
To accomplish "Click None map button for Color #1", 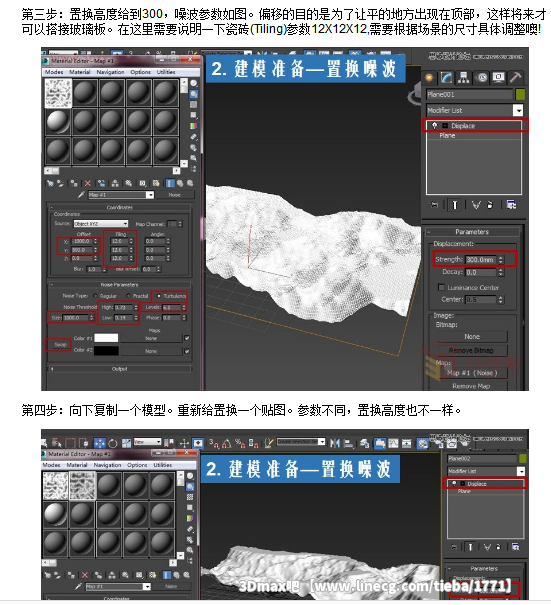I will [x=151, y=338].
